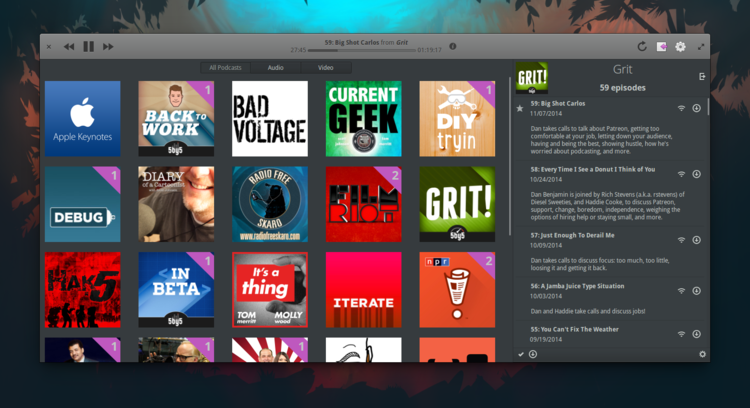The width and height of the screenshot is (750, 408).
Task: Click the fast forward button in the toolbar
Action: coord(108,46)
